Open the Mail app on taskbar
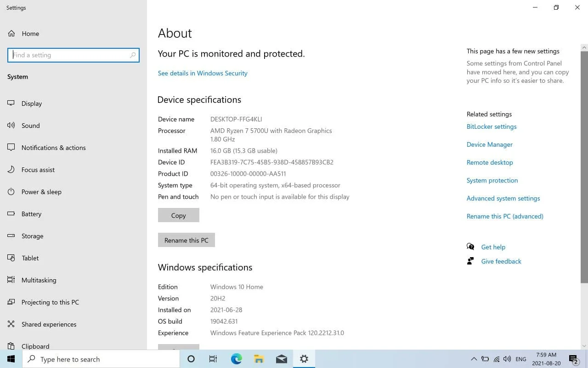588x368 pixels. (281, 359)
